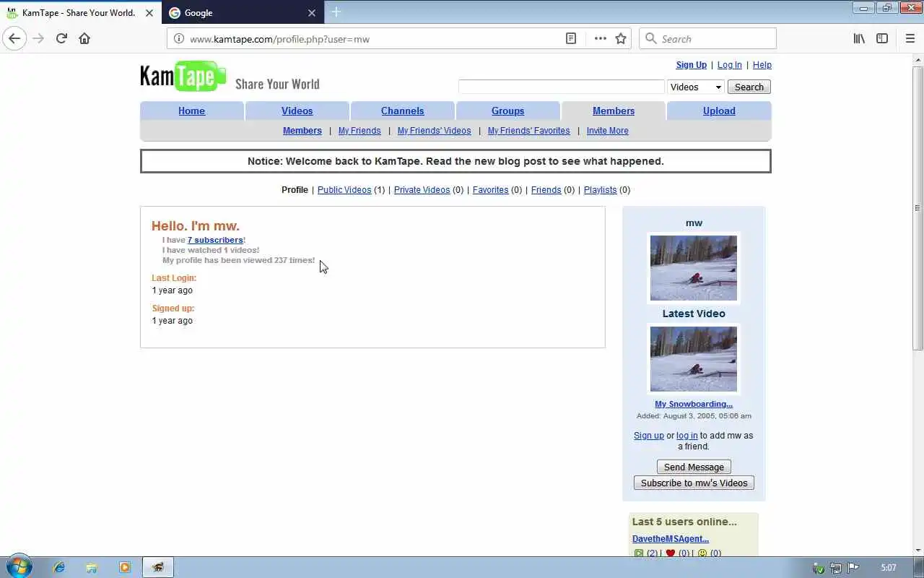The image size is (924, 578).
Task: Click the Latest Video snowboarding thumbnail
Action: [694, 359]
